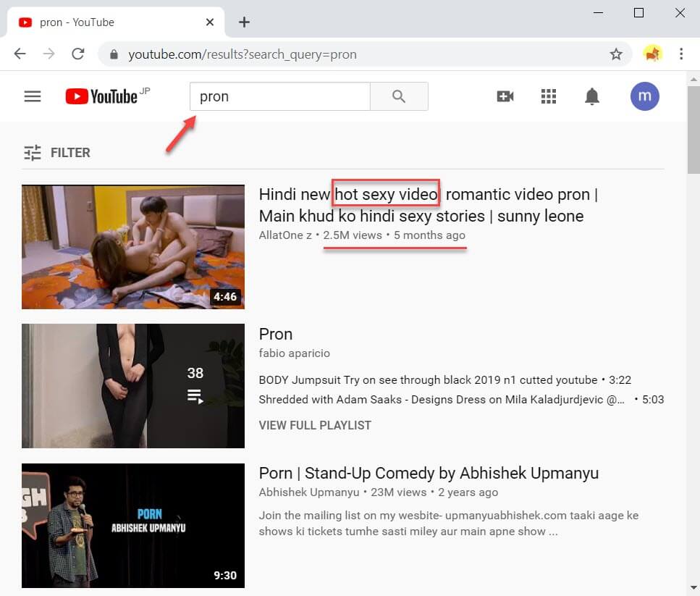Open the fabio aparicio channel
The height and width of the screenshot is (596, 700).
click(294, 353)
